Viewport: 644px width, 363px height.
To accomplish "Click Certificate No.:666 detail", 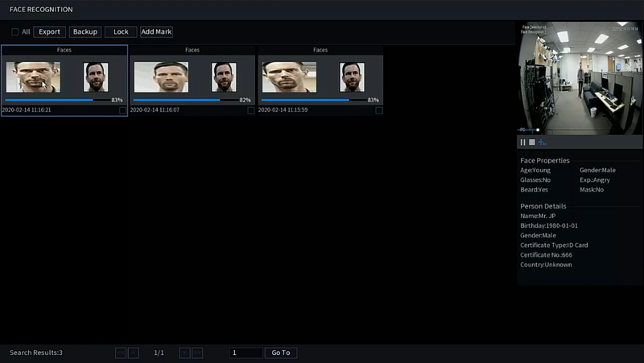I will [x=546, y=255].
